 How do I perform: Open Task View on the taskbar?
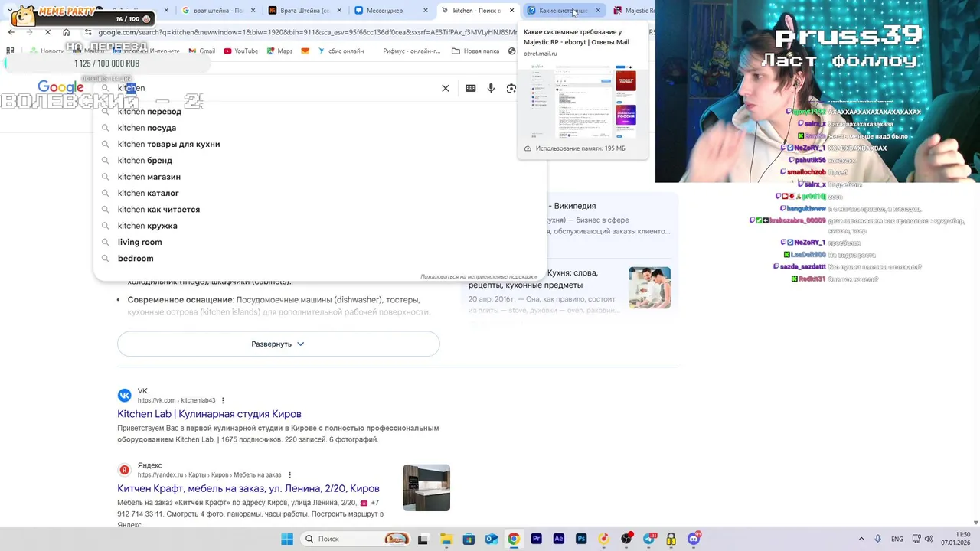click(x=423, y=539)
